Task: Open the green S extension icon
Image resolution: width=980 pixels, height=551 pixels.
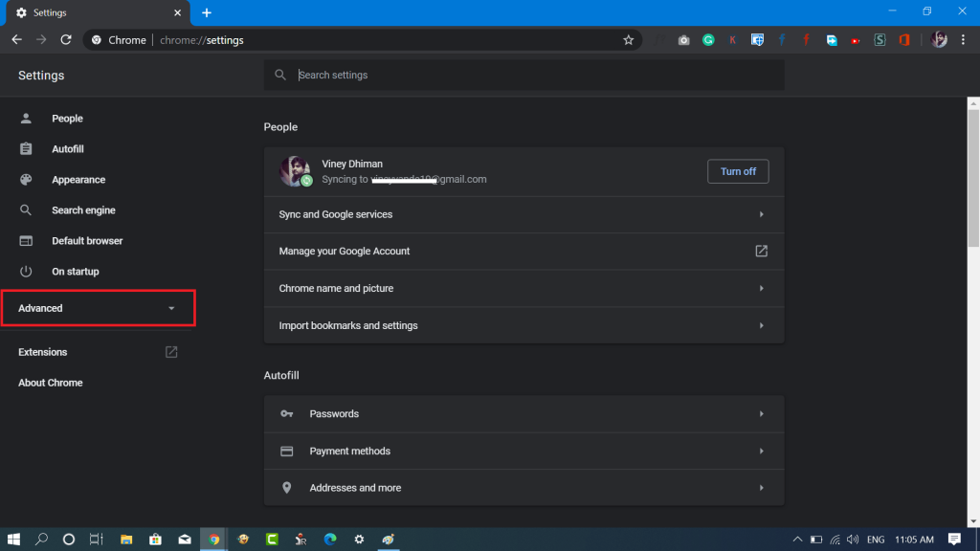Action: (x=880, y=40)
